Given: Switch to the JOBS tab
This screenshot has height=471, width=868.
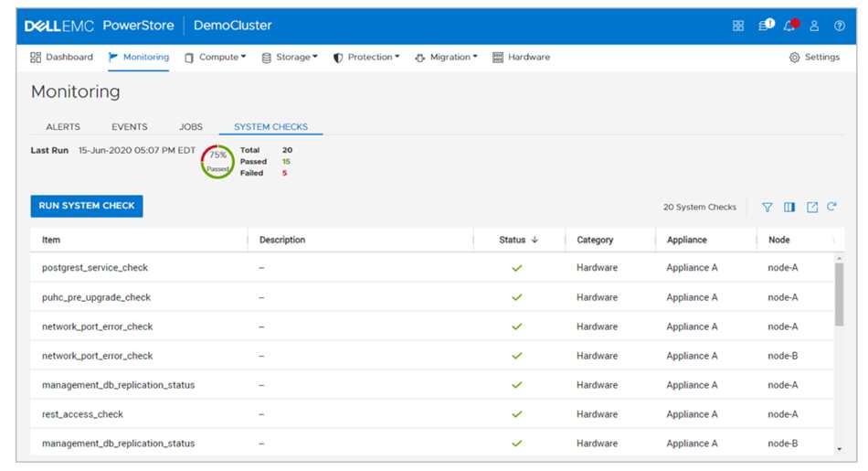Looking at the screenshot, I should [191, 127].
